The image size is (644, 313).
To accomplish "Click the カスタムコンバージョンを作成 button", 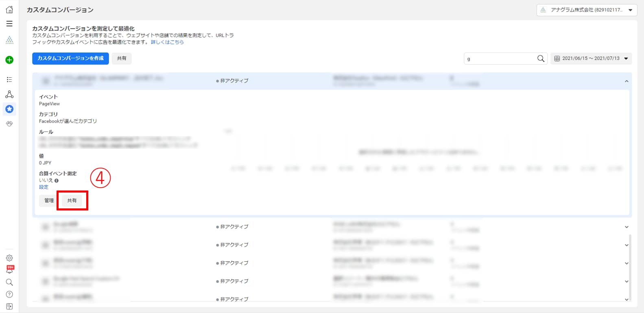I will pyautogui.click(x=70, y=59).
